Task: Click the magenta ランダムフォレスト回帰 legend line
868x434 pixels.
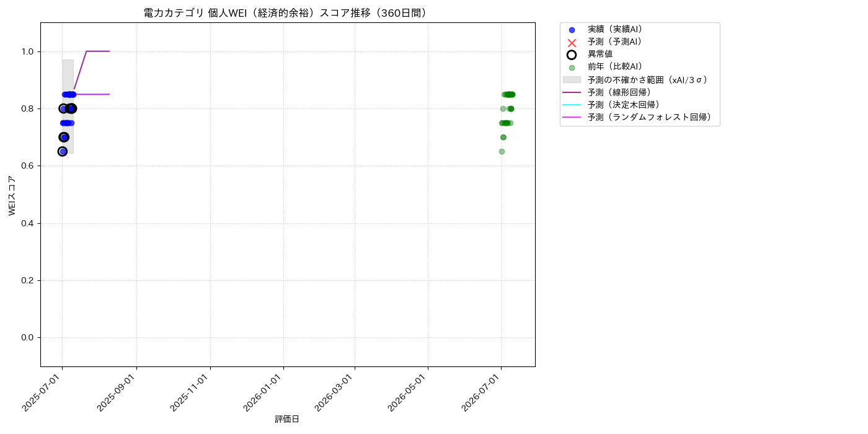Action: coord(572,117)
